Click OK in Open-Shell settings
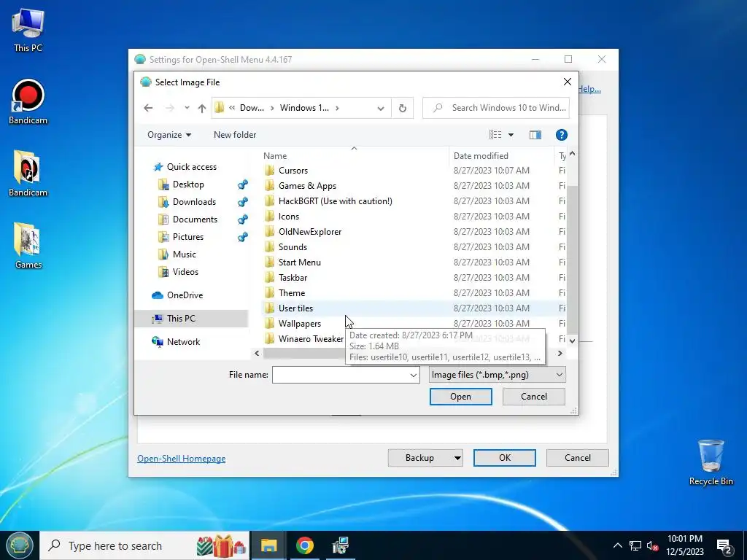Screen dimensions: 747x560 coord(505,458)
